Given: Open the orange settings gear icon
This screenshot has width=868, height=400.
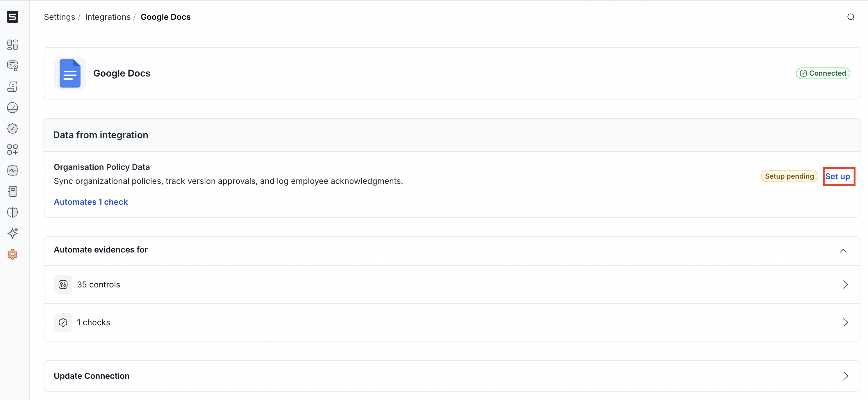Looking at the screenshot, I should (x=12, y=254).
